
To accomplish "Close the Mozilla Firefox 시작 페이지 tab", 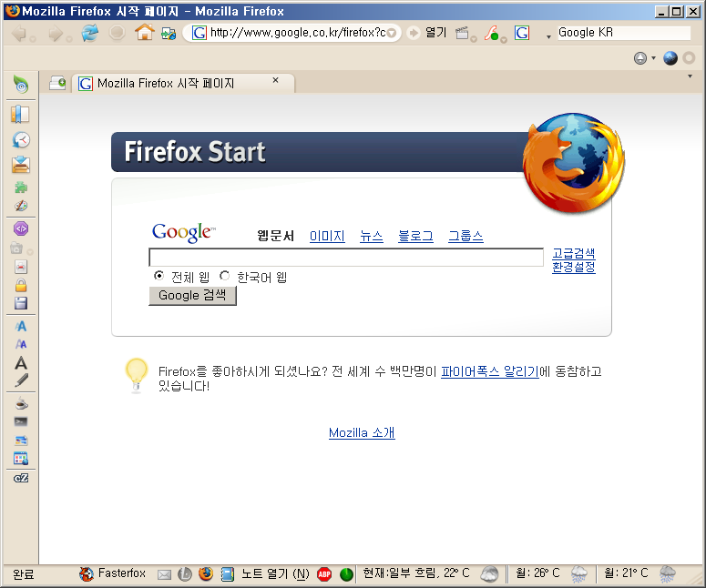I will tap(275, 80).
